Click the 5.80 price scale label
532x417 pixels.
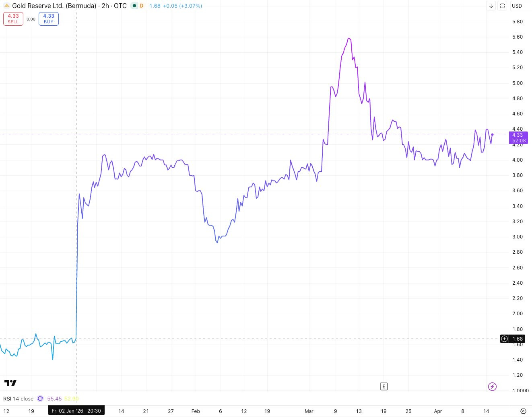pos(518,21)
